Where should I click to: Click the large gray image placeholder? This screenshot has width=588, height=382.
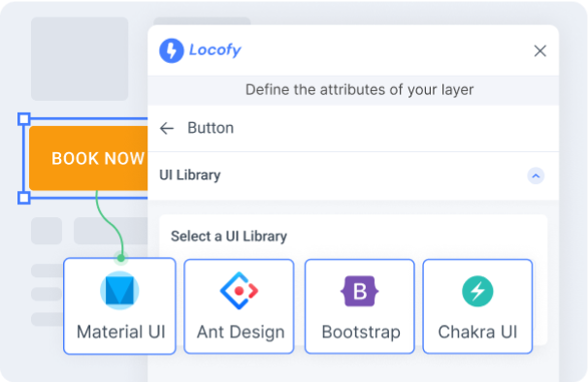coord(80,59)
